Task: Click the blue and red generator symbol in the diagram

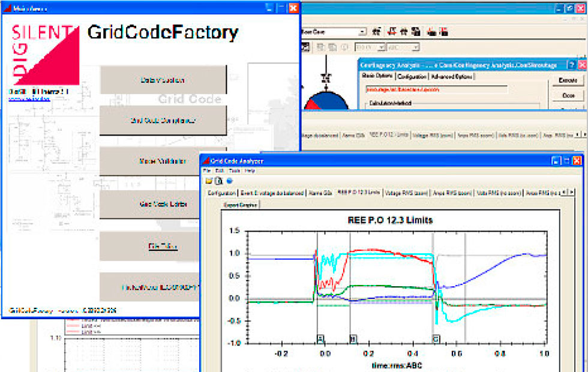Action: tap(326, 100)
